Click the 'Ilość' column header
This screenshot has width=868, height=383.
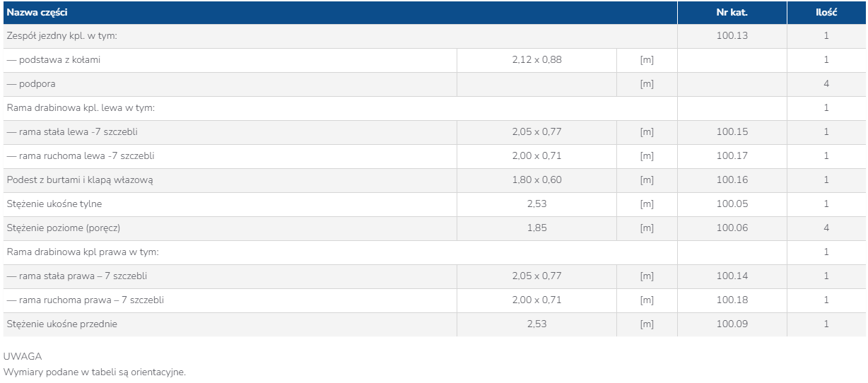[826, 13]
